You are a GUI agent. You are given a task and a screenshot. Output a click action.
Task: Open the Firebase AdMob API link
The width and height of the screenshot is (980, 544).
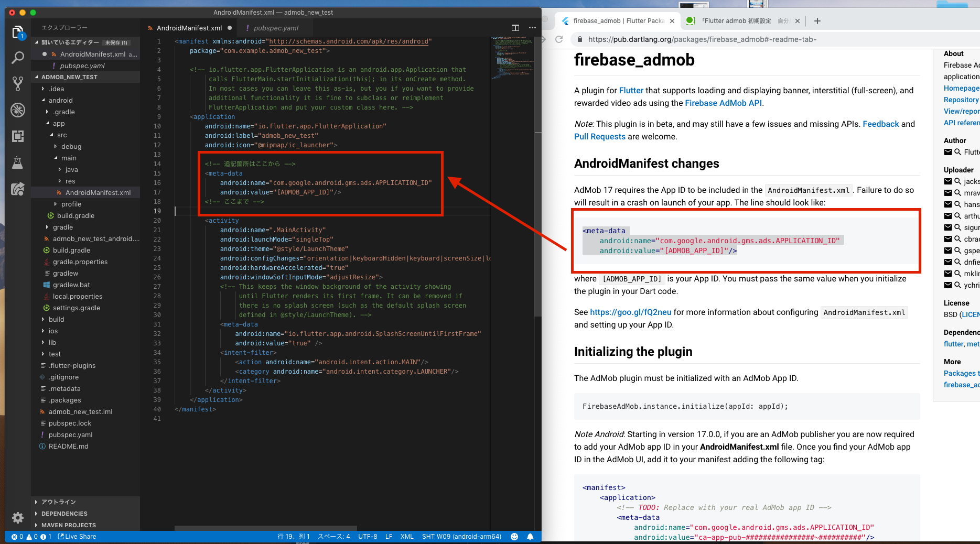[723, 103]
